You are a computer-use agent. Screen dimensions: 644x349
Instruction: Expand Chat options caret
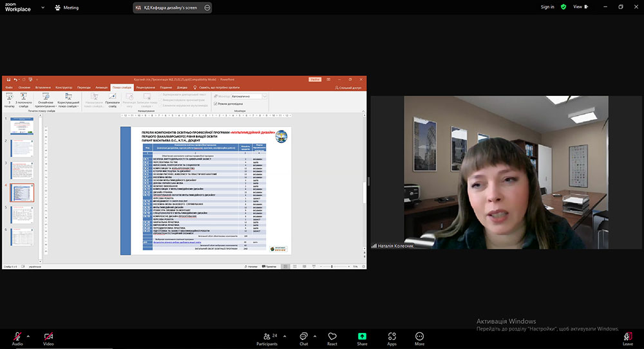coord(315,336)
